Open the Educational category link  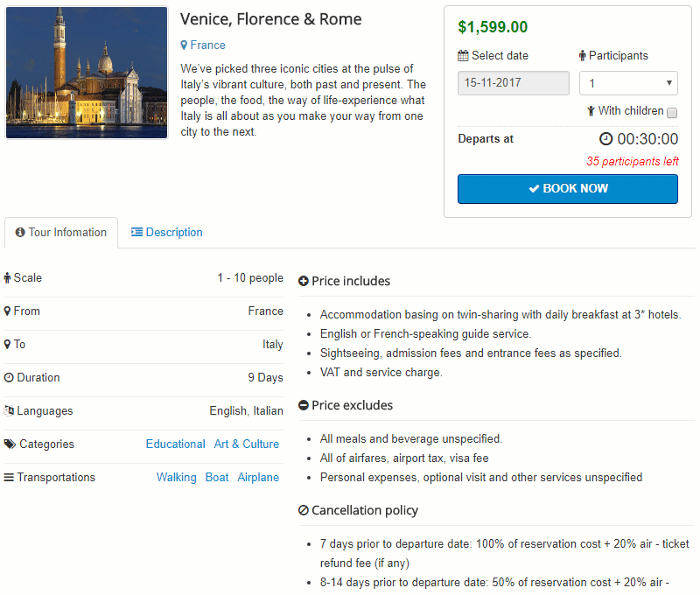coord(175,444)
